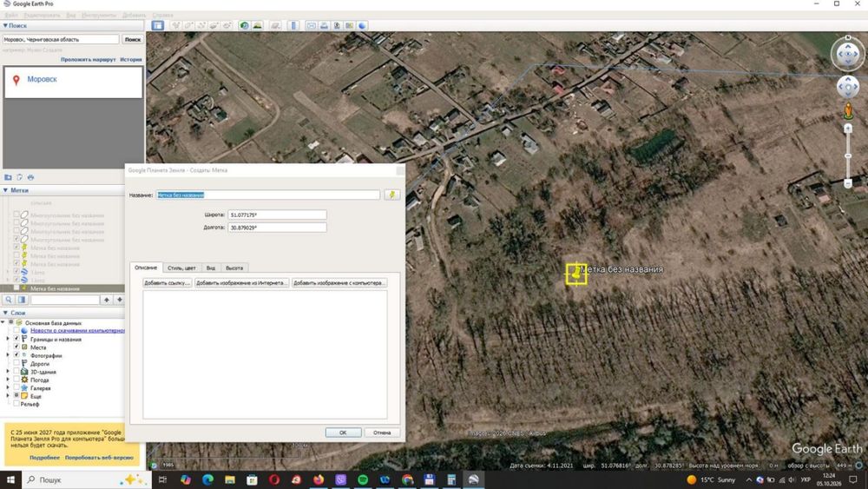Click Добавить ссылку button
The height and width of the screenshot is (489, 868).
click(168, 283)
